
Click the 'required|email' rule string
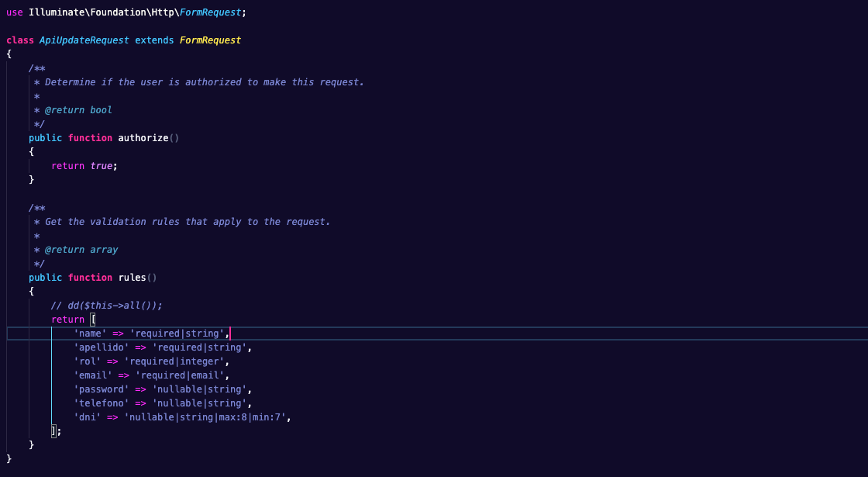click(180, 375)
